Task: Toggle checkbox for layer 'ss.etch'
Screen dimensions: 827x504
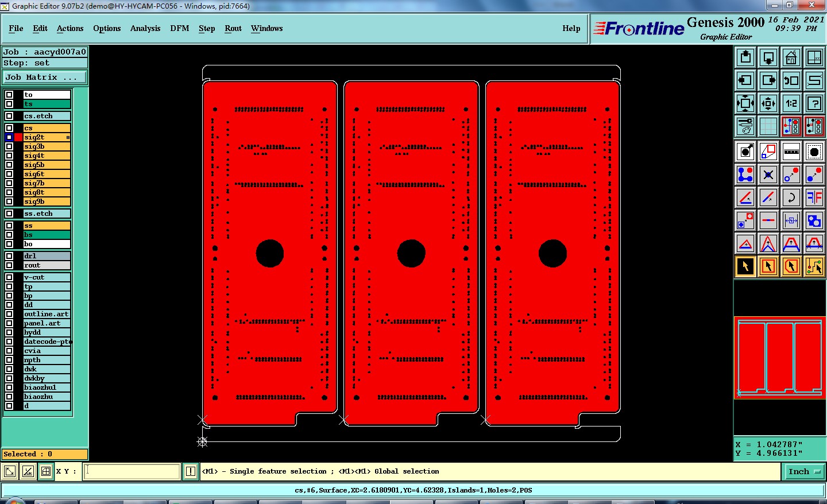Action: [9, 214]
